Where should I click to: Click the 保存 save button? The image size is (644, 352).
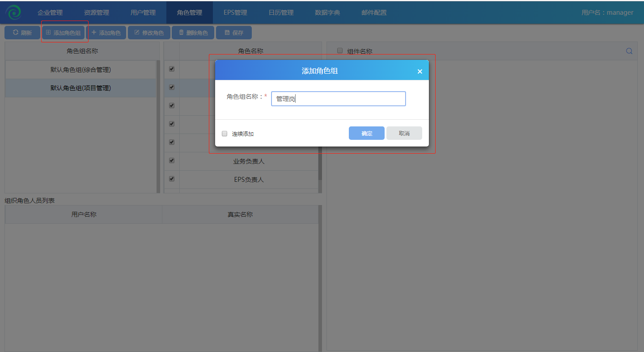(233, 33)
